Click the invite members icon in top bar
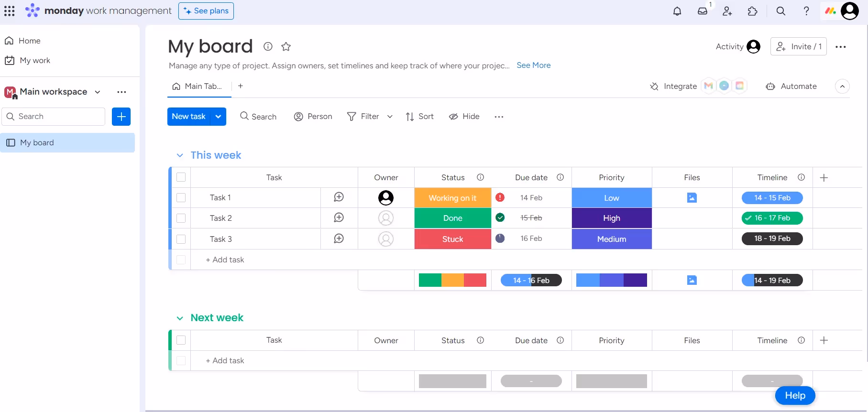This screenshot has width=868, height=412. click(727, 11)
